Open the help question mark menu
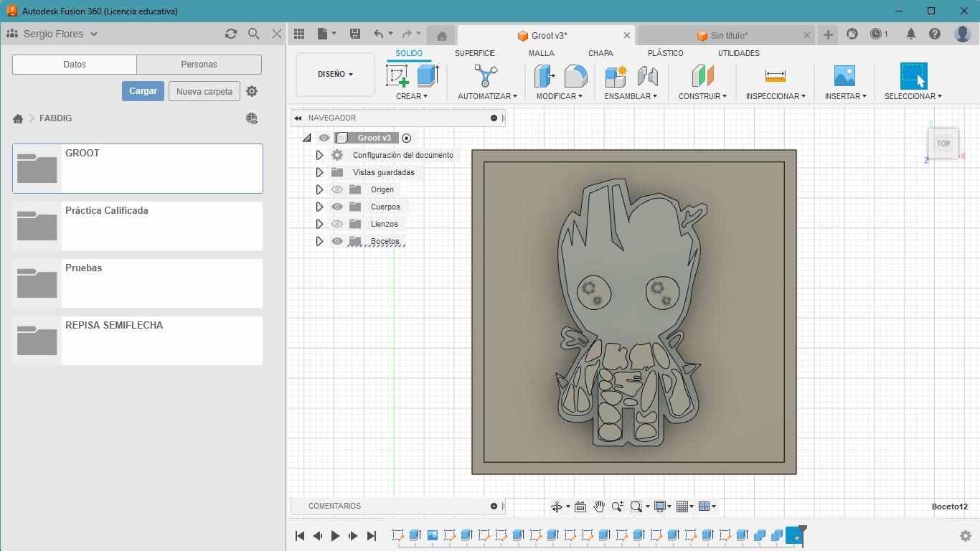Screen dimensions: 980x551 point(935,34)
